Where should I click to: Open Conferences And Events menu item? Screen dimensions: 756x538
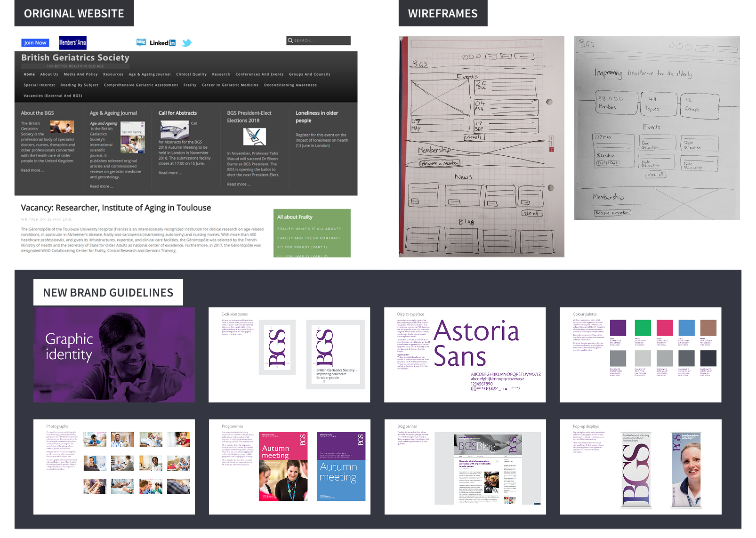click(x=259, y=74)
